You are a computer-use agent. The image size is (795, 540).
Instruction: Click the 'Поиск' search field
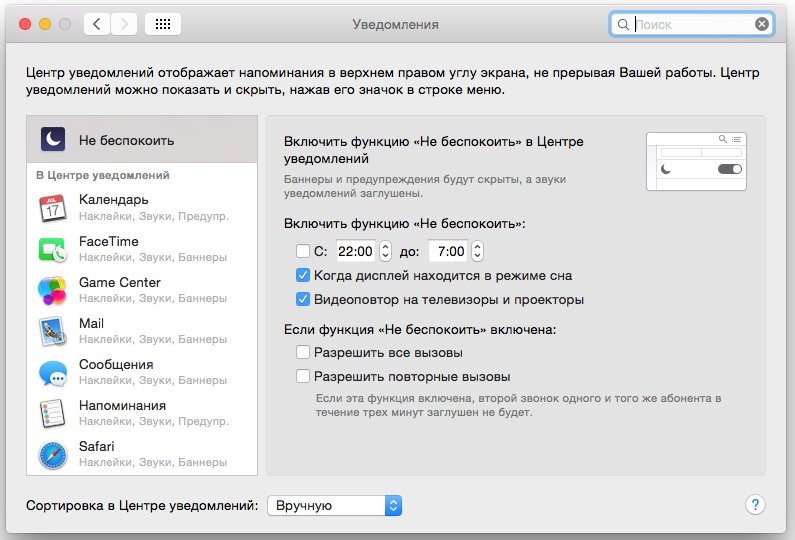(x=690, y=24)
